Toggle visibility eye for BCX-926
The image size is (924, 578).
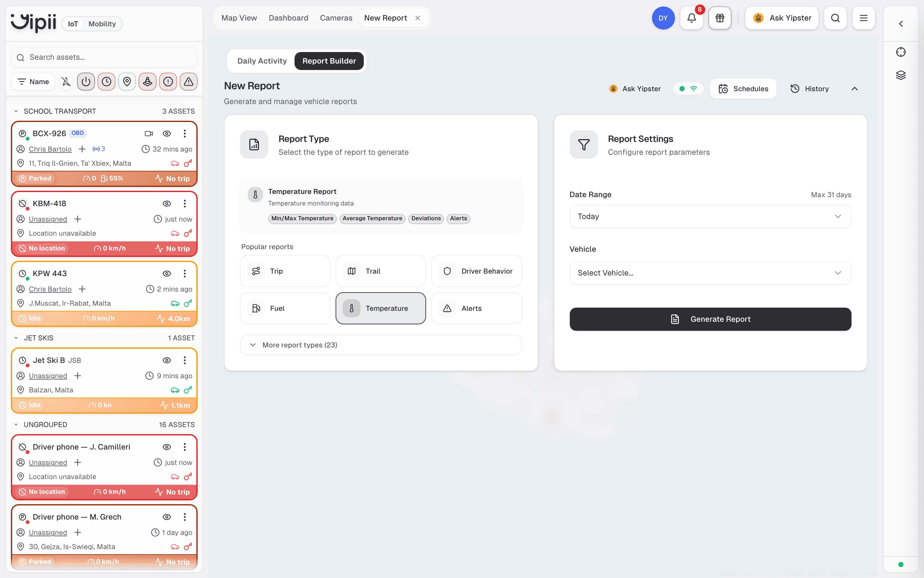(x=167, y=133)
